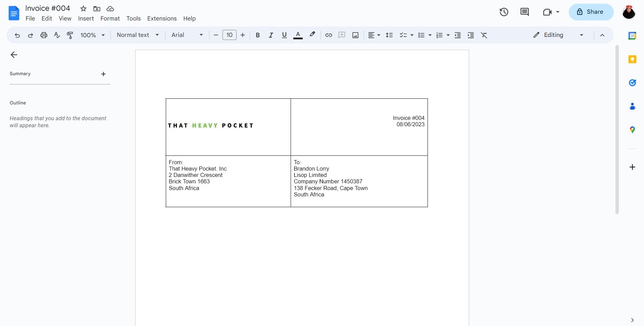Open the File menu
Viewport: 644px width, 326px height.
pos(30,18)
